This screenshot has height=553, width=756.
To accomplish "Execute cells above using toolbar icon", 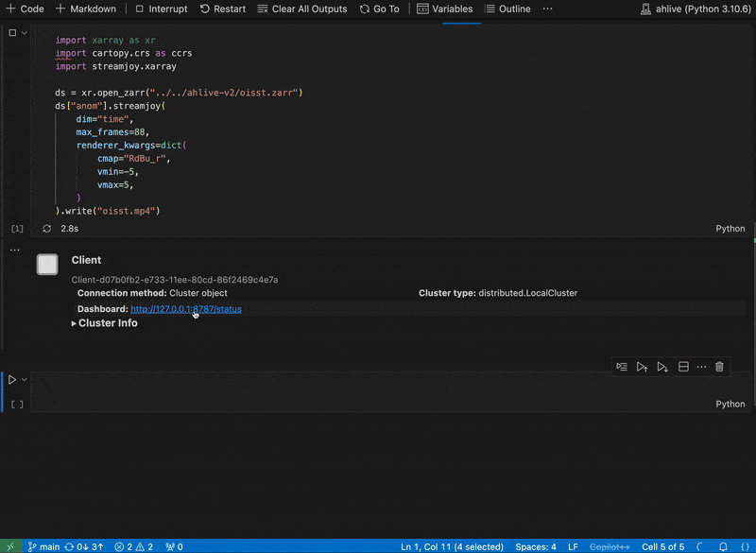I will point(642,367).
